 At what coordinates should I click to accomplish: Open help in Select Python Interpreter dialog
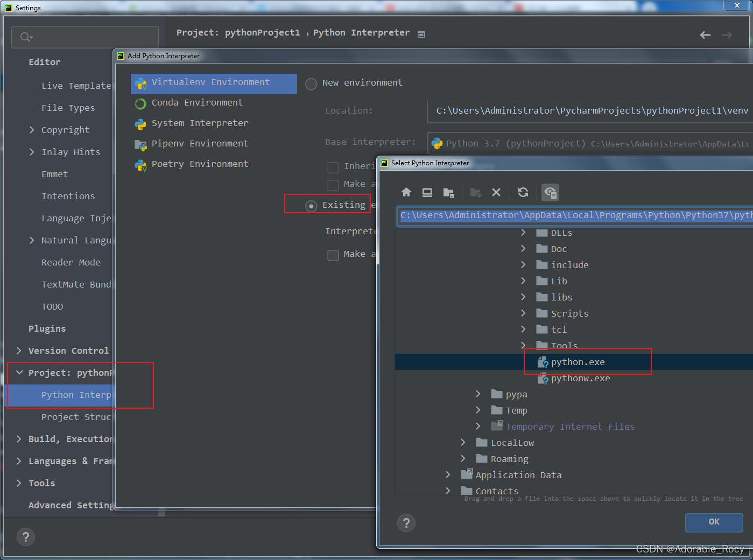coord(406,522)
